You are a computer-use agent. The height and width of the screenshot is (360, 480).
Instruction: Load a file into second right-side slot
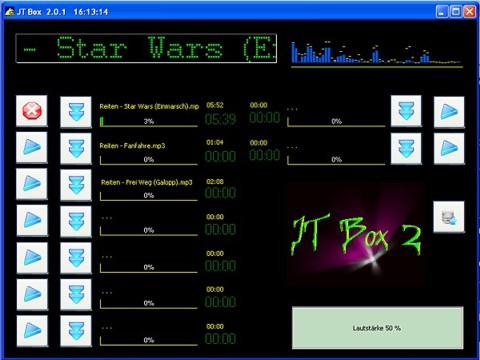coord(406,149)
